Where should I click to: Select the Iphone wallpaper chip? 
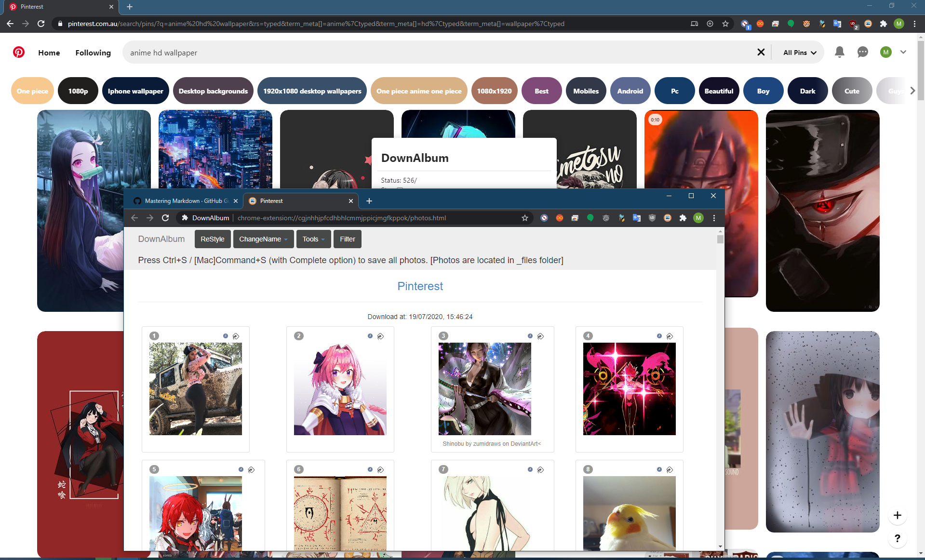tap(135, 91)
